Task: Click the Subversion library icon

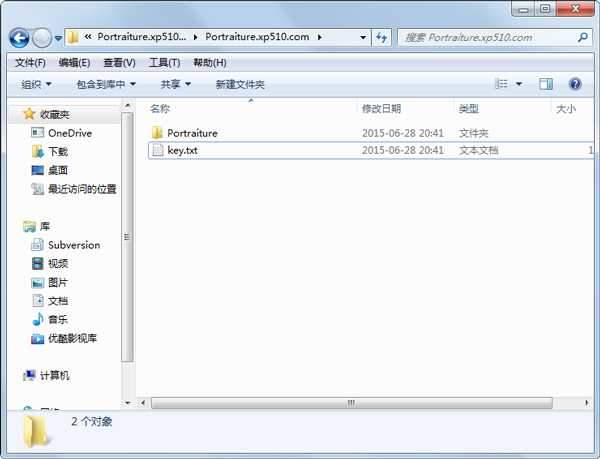Action: (38, 245)
